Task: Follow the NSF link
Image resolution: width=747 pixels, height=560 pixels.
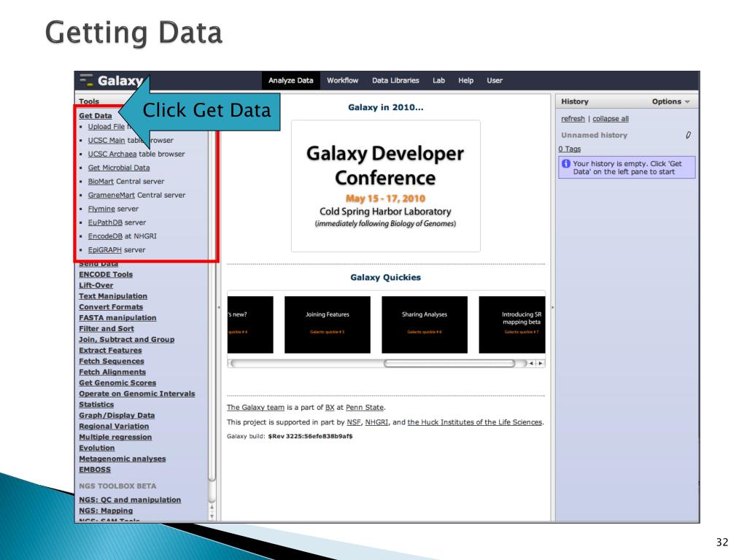Action: click(x=354, y=422)
